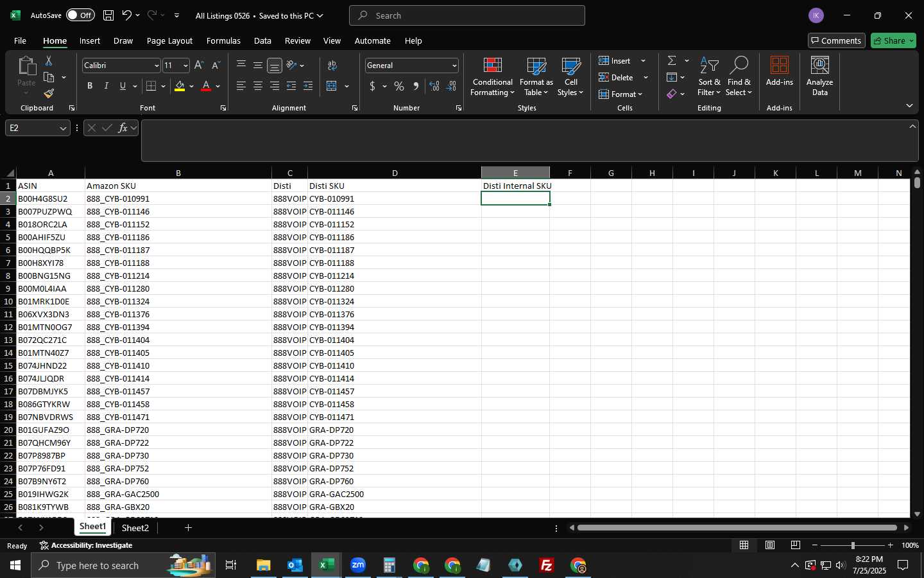
Task: Click the Save icon in title bar
Action: point(108,15)
